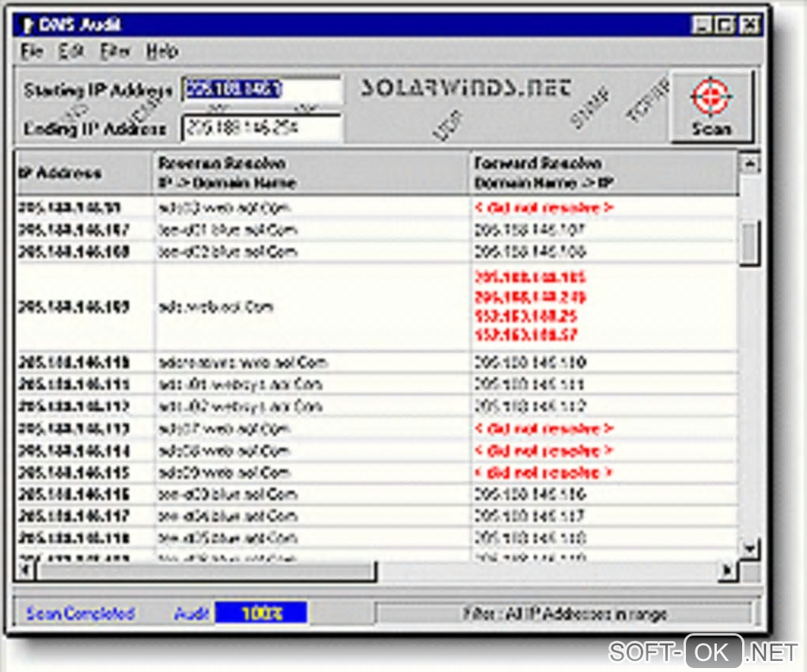Image resolution: width=807 pixels, height=672 pixels.
Task: Select the row for IP ending .117
Action: [x=377, y=517]
